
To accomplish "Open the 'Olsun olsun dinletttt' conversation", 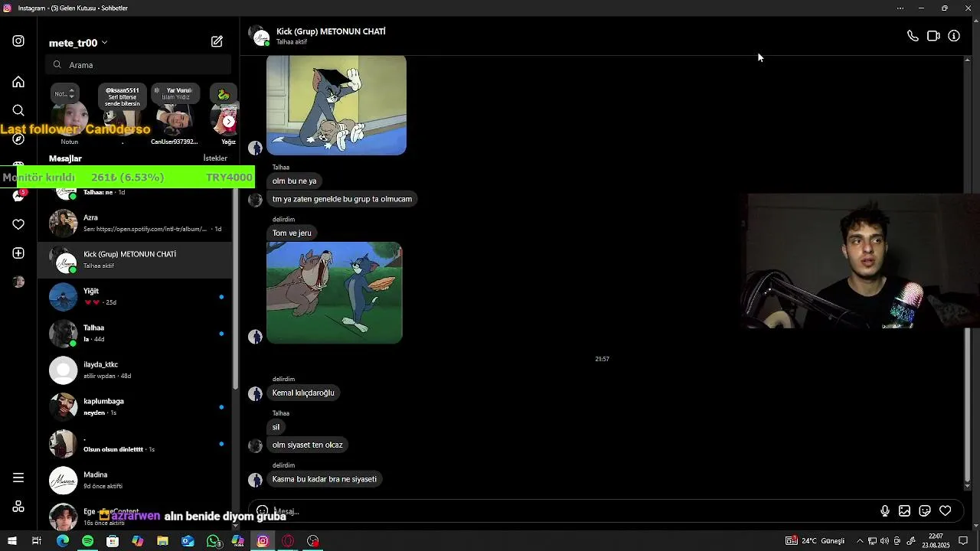I will coord(136,443).
